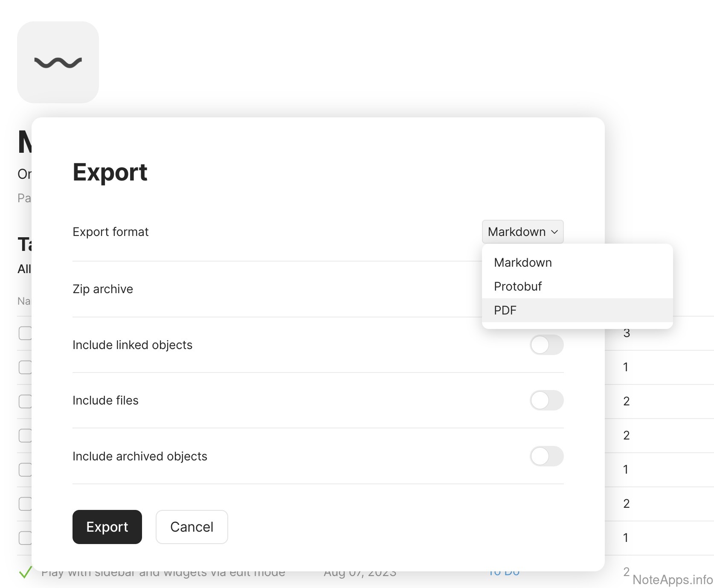Click the To Do status link
714x588 pixels.
(504, 573)
